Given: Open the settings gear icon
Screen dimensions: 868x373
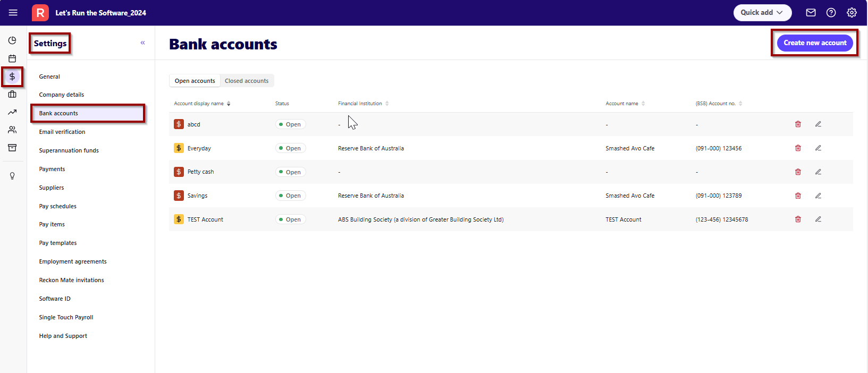Looking at the screenshot, I should 852,13.
